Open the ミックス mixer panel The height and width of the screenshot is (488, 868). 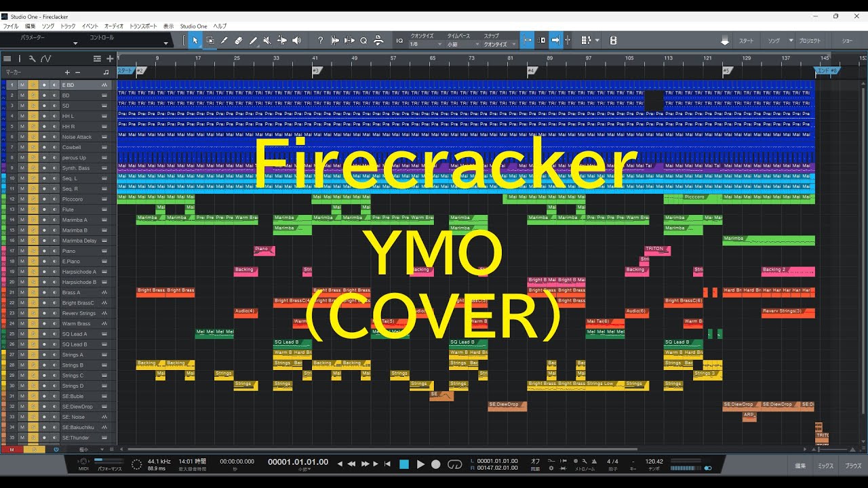click(x=825, y=466)
